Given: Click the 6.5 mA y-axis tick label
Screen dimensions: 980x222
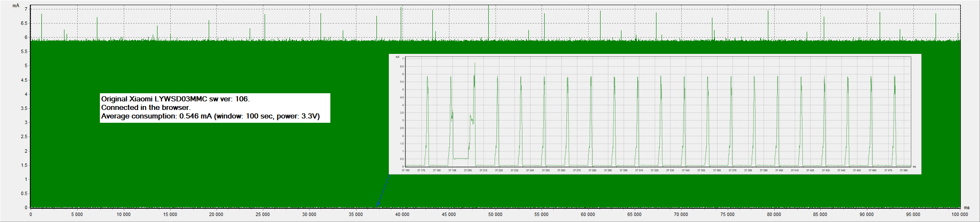Looking at the screenshot, I should tap(24, 23).
